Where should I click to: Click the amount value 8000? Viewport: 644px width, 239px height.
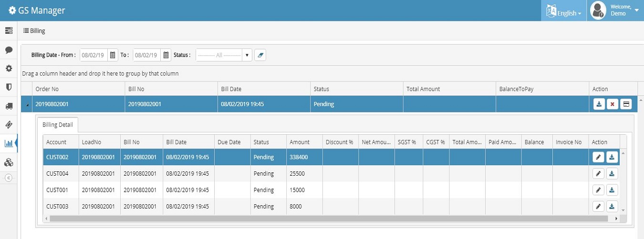[x=296, y=207]
